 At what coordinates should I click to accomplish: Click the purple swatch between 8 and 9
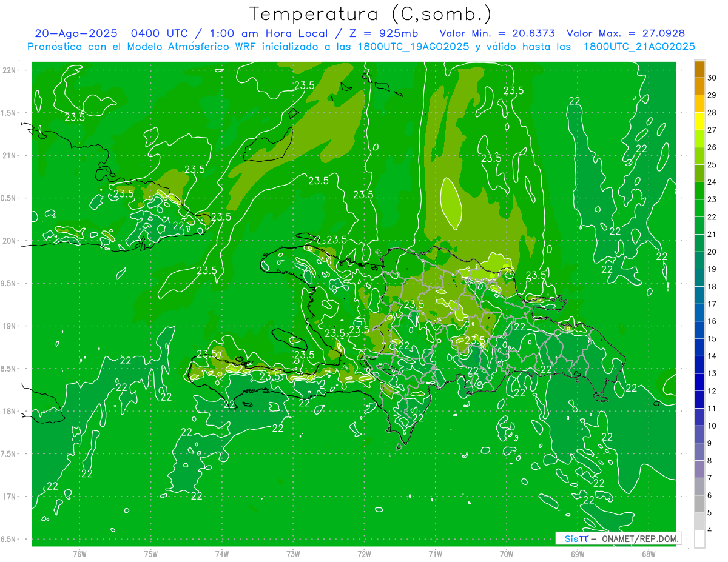pyautogui.click(x=699, y=452)
